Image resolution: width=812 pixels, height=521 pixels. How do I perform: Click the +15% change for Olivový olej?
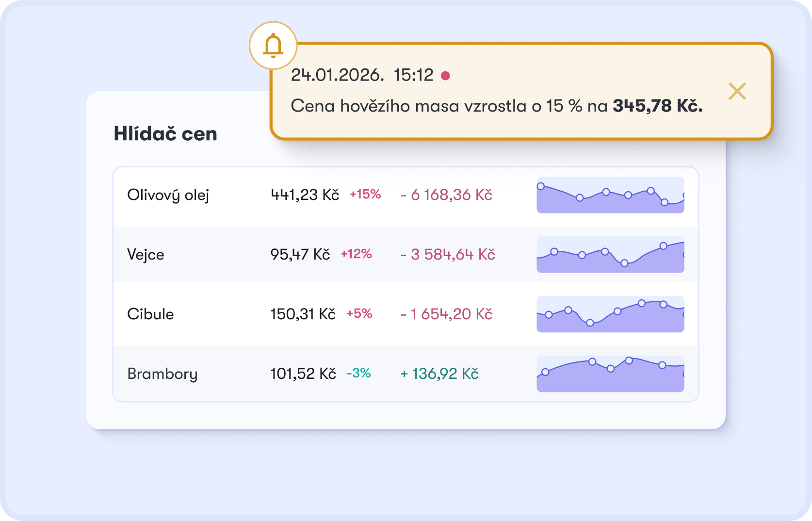(x=365, y=195)
